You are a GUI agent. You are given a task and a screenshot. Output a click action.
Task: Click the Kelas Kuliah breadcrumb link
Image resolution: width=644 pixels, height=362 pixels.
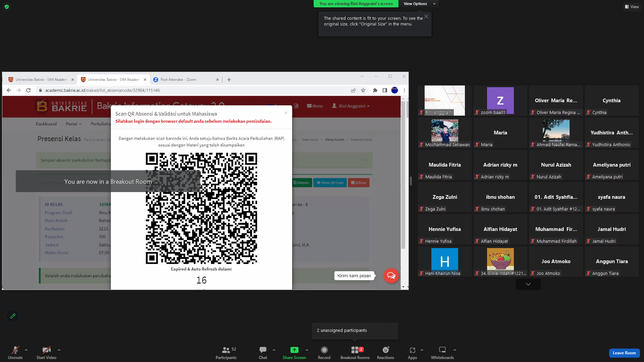pyautogui.click(x=335, y=140)
